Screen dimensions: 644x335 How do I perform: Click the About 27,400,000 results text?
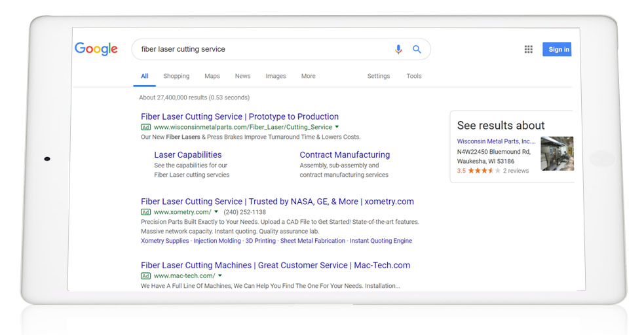pos(194,97)
